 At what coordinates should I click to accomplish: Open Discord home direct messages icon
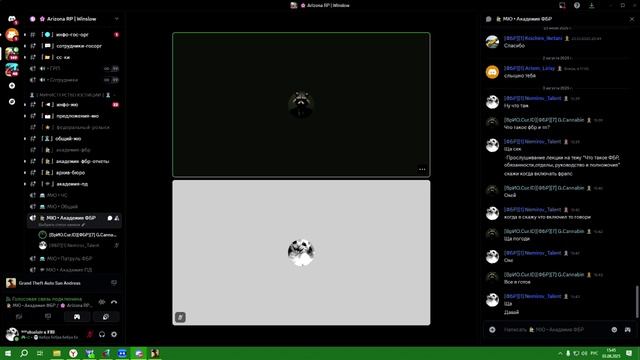coord(12,19)
